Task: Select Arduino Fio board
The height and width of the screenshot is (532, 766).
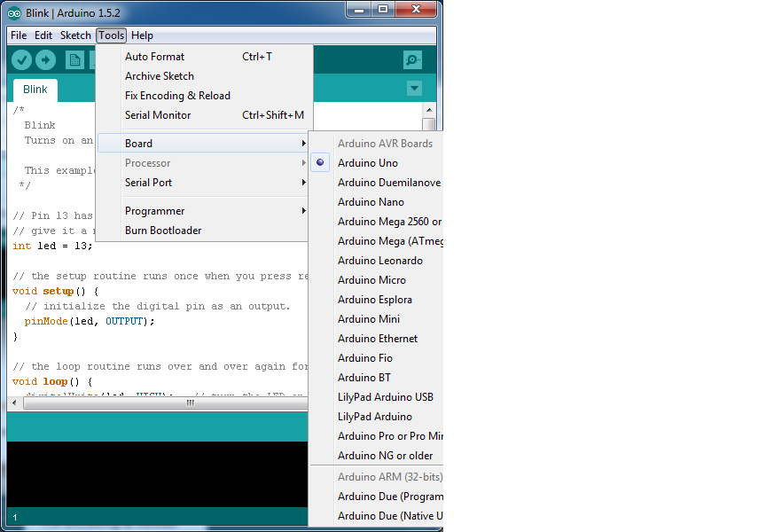Action: coord(377,358)
